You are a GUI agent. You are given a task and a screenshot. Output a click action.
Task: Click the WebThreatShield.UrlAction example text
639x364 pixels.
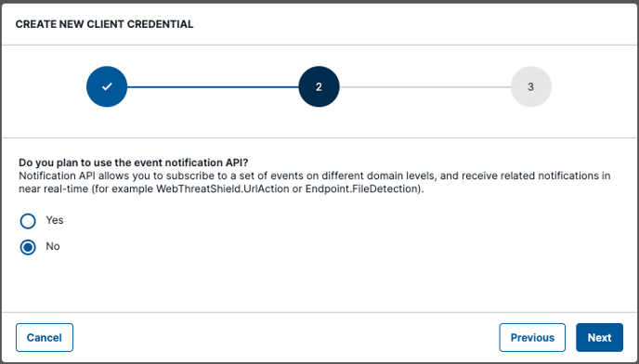pyautogui.click(x=223, y=189)
